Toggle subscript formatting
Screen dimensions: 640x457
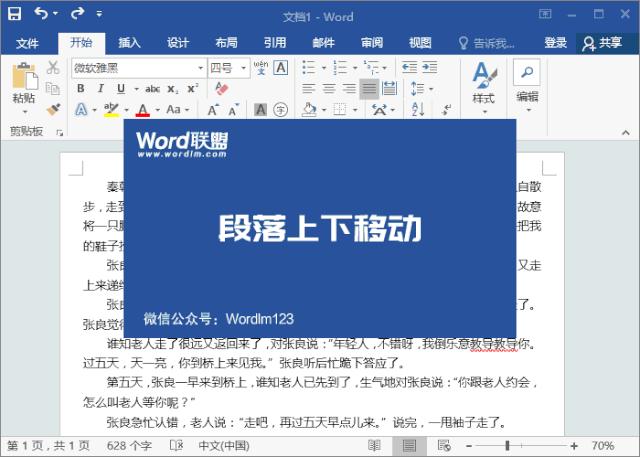(173, 89)
